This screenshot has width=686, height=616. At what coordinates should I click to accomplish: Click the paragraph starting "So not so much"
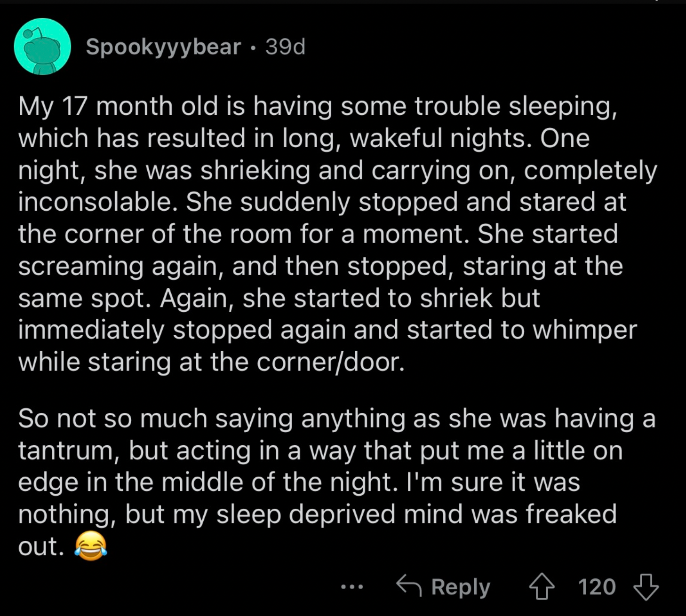click(337, 482)
